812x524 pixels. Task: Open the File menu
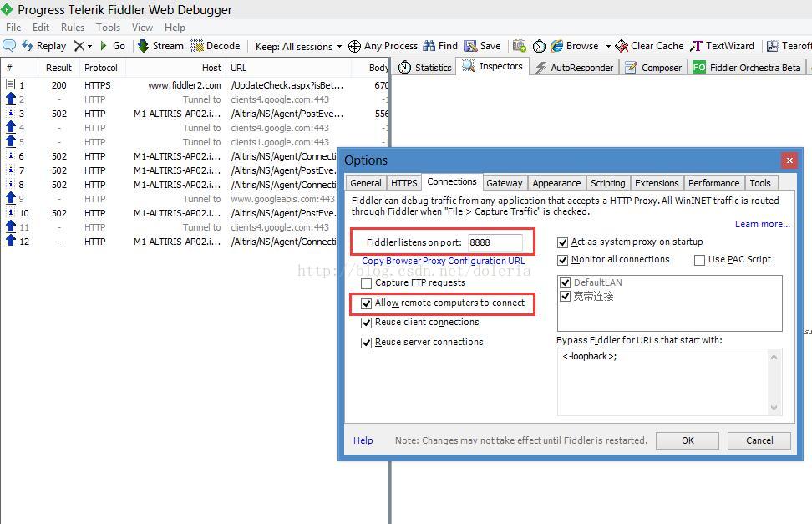click(x=13, y=27)
